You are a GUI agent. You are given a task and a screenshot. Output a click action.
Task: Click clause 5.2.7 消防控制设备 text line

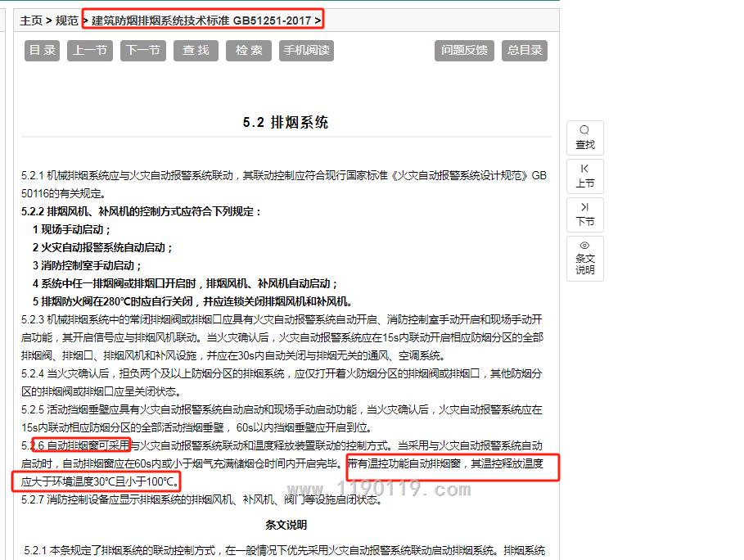tap(201, 499)
